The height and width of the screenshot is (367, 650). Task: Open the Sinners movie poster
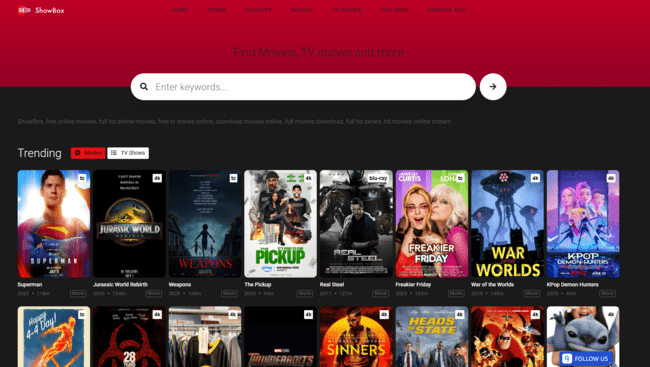356,336
